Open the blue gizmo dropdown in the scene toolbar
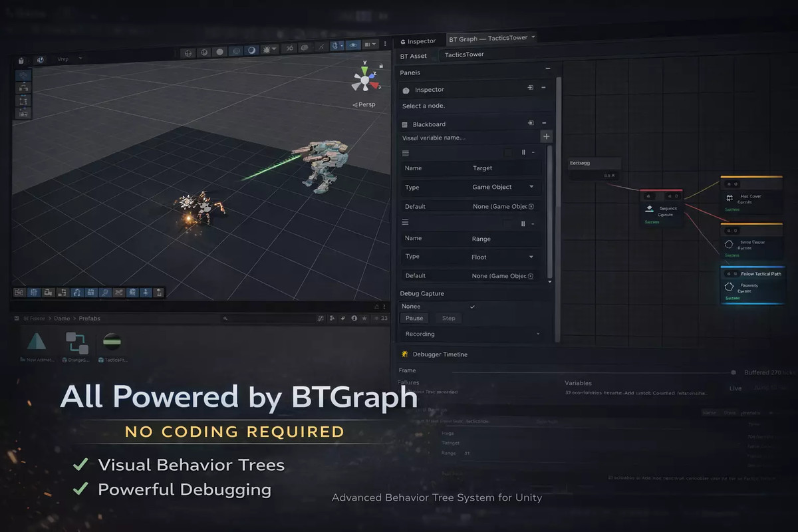 click(x=338, y=45)
